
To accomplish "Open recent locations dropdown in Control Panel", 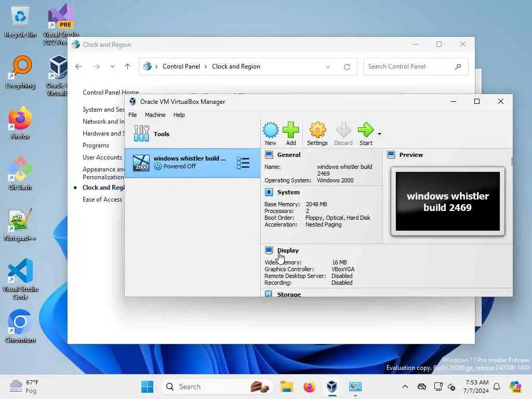I will (x=112, y=66).
